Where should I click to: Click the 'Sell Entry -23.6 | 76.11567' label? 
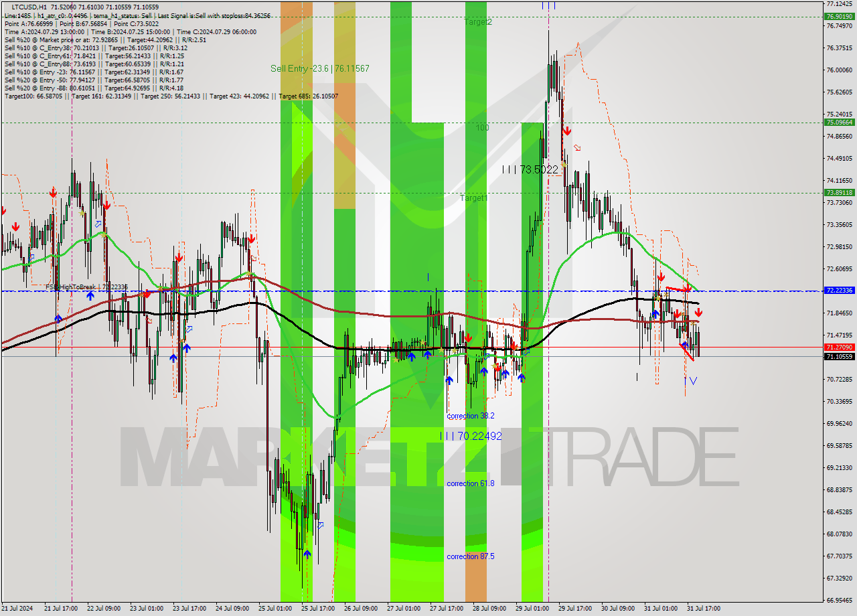(x=320, y=68)
